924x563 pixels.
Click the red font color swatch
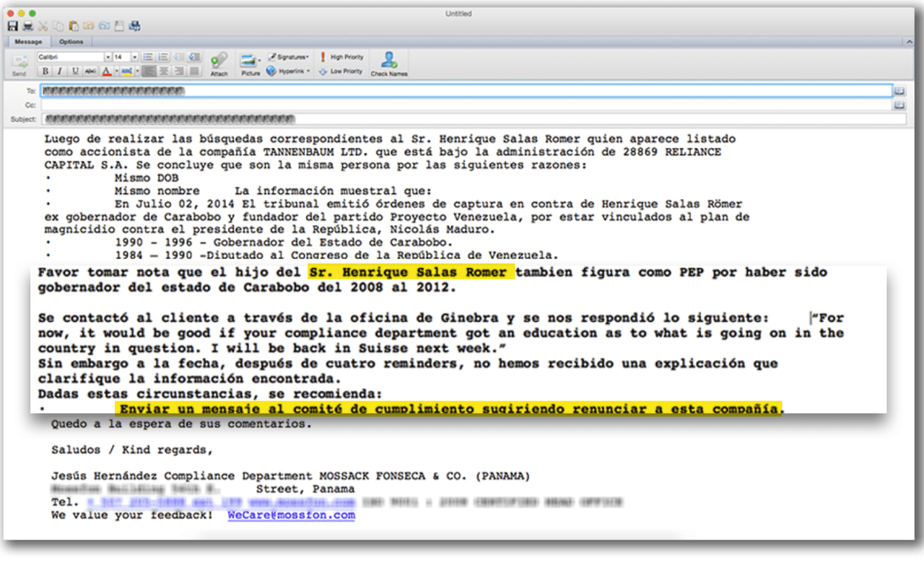[106, 71]
